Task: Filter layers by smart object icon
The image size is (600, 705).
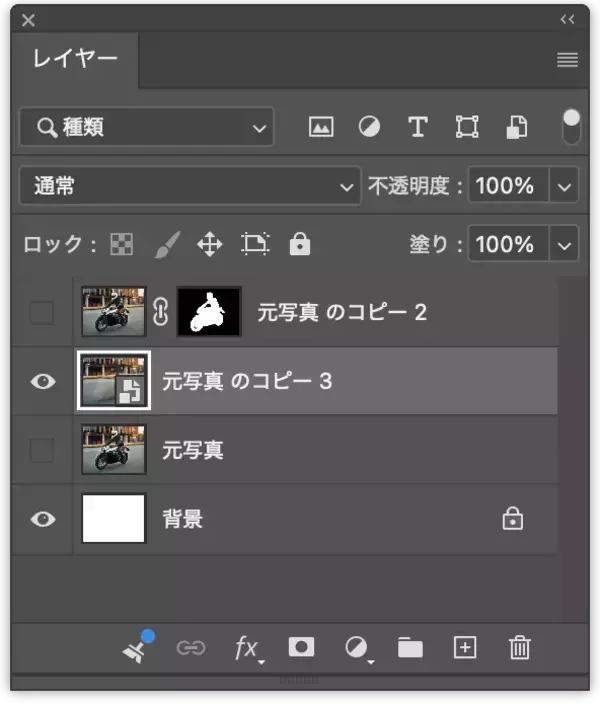Action: coord(517,127)
